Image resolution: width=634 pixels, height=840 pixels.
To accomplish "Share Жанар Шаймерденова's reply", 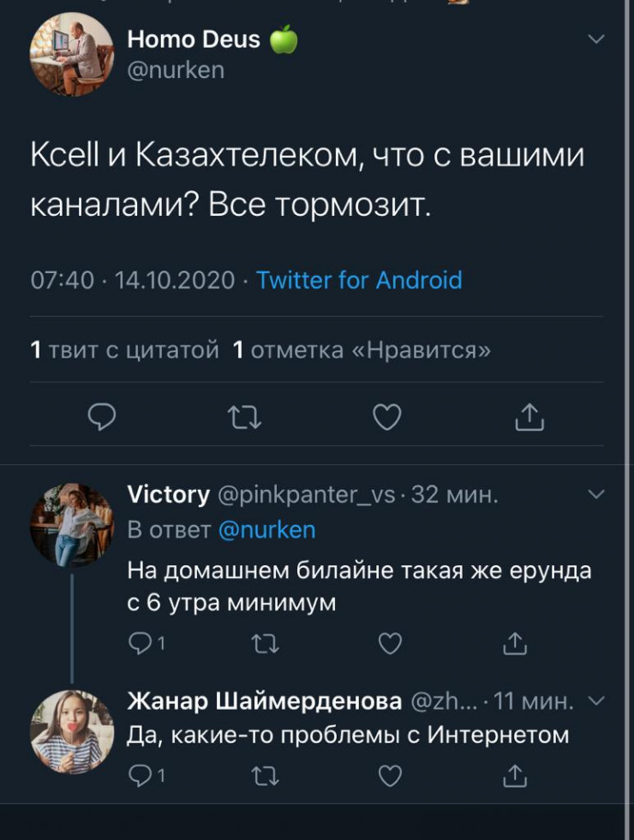I will (514, 776).
